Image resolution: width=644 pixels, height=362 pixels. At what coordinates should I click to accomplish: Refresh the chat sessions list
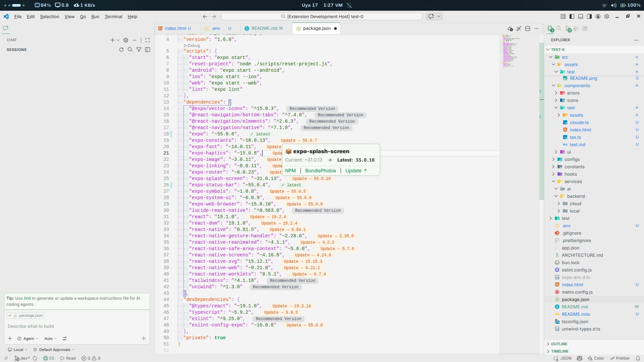tap(121, 50)
